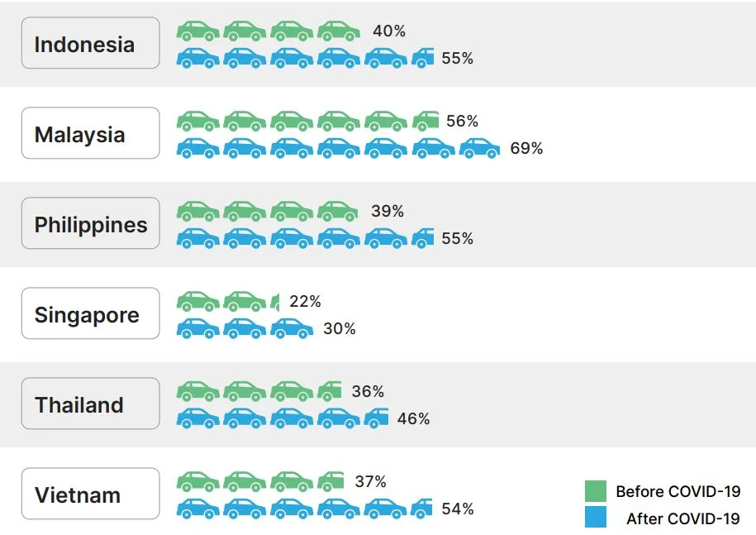Click the sliver green car beside 22%

pos(275,302)
